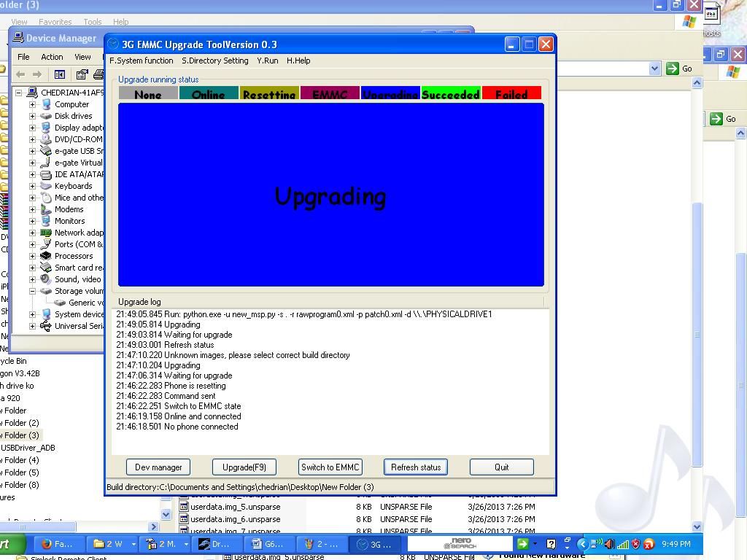This screenshot has width=747, height=560.
Task: Click the Disk drives device icon
Action: [46, 116]
